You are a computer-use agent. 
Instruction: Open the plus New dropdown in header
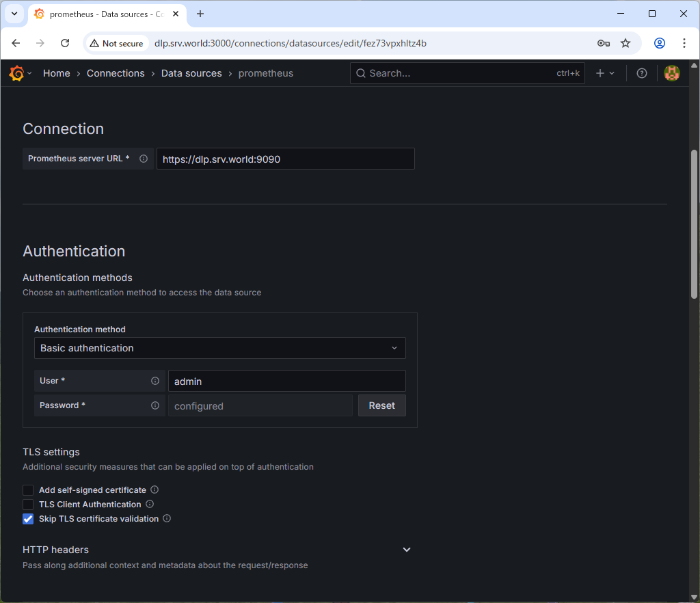(x=605, y=73)
